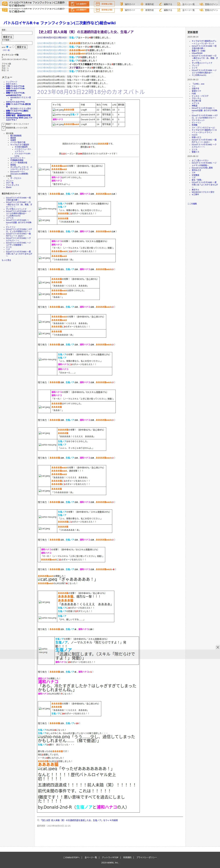Open 代理編集依頼板 link
The width and height of the screenshot is (220, 868).
click(17, 160)
